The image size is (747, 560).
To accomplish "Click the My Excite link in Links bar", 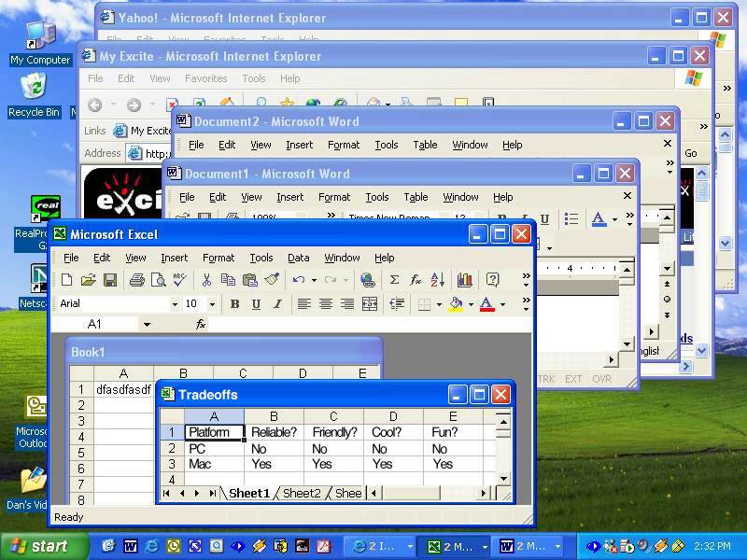I will tap(143, 131).
